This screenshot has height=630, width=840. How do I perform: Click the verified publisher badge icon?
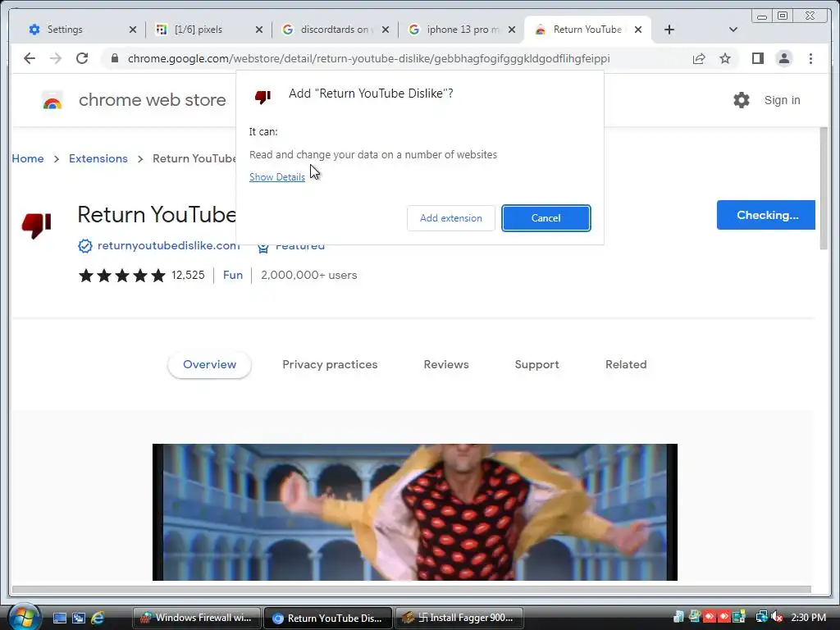(85, 246)
